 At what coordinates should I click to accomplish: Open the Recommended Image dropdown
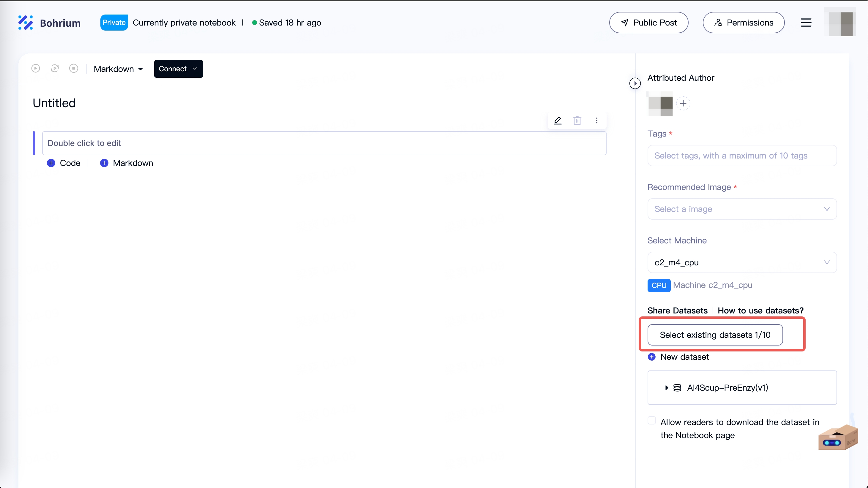pos(742,209)
